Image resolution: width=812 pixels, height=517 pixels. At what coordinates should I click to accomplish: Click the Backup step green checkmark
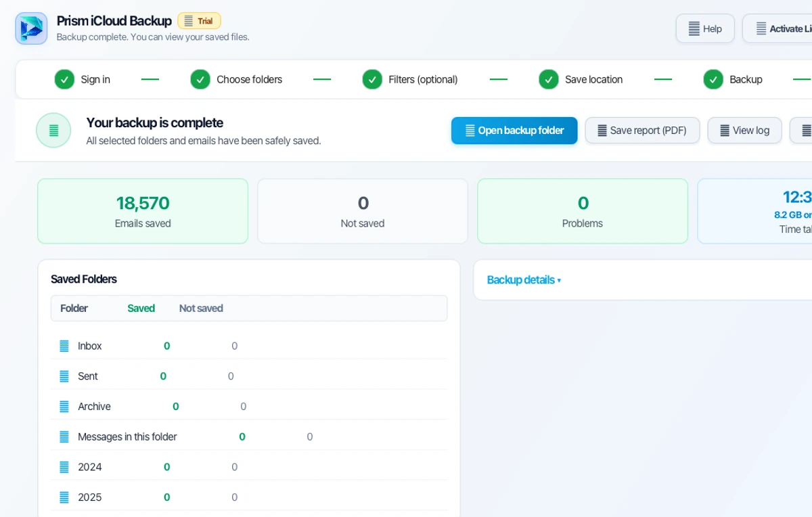coord(713,79)
